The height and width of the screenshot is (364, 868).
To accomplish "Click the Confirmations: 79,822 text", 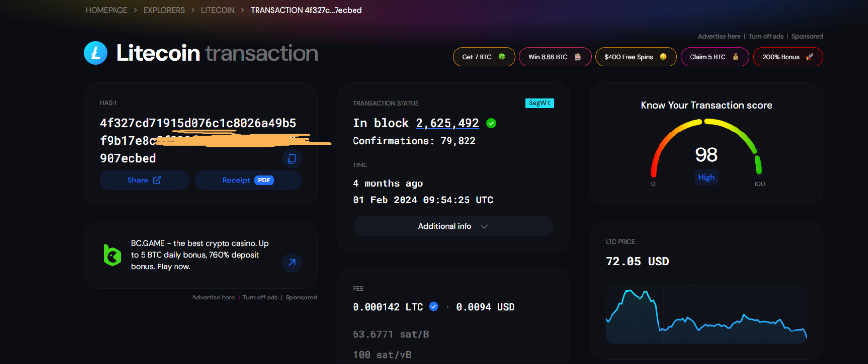I will (x=414, y=141).
